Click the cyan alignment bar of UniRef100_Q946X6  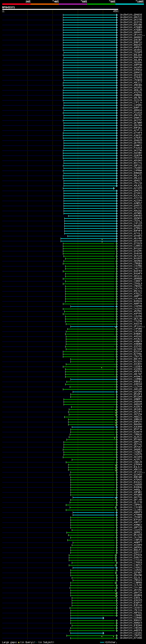(x=90, y=15)
